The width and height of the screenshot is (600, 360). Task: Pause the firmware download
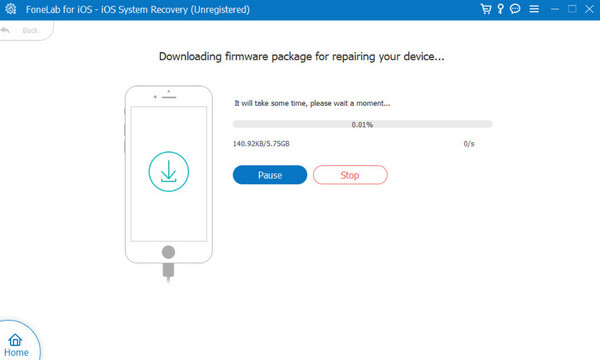270,175
